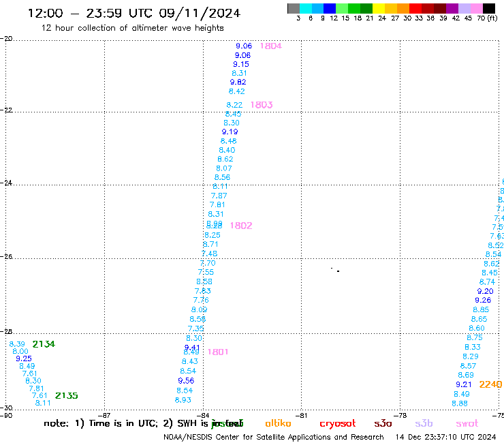Viewport: 504px width, 443px height.
Task: Click the 12:00 – 23:59 UTC title
Action: [x=134, y=13]
